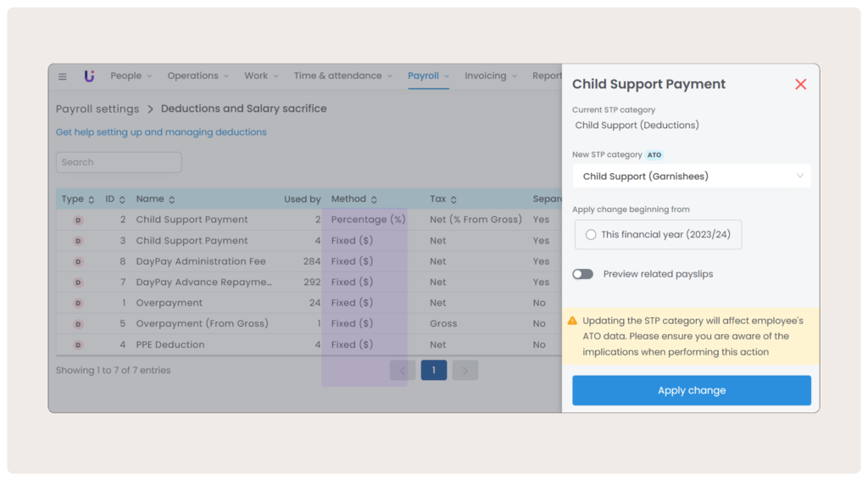Click the warning triangle icon
This screenshot has width=868, height=481.
[x=573, y=321]
